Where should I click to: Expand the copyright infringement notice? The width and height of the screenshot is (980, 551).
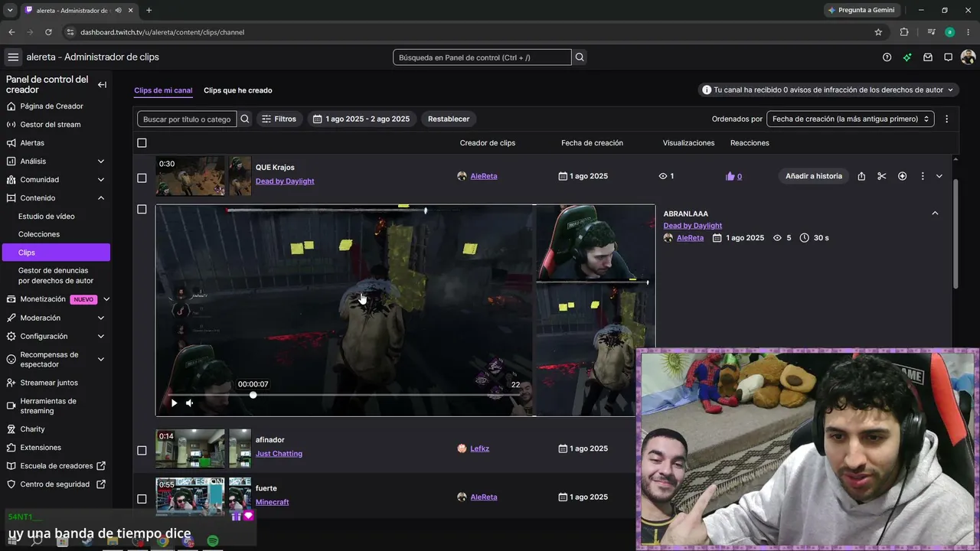[x=950, y=90]
